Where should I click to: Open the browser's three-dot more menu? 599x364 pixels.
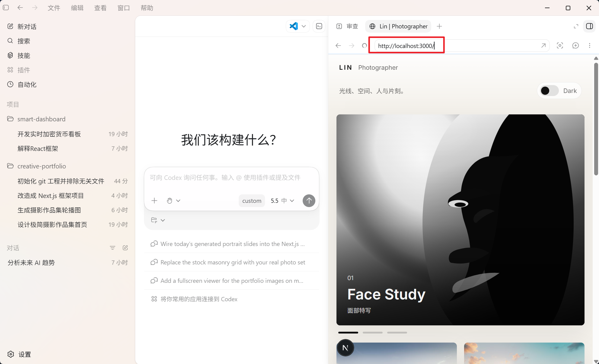coord(590,46)
